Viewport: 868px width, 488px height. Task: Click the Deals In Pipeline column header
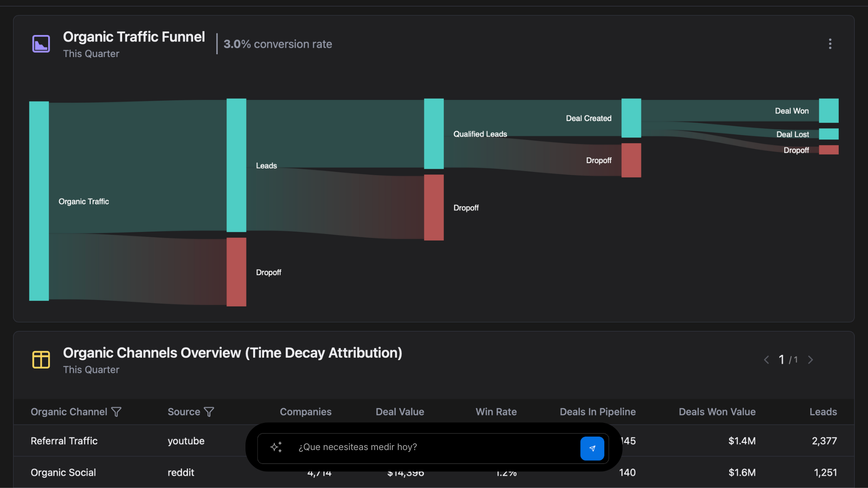click(597, 412)
